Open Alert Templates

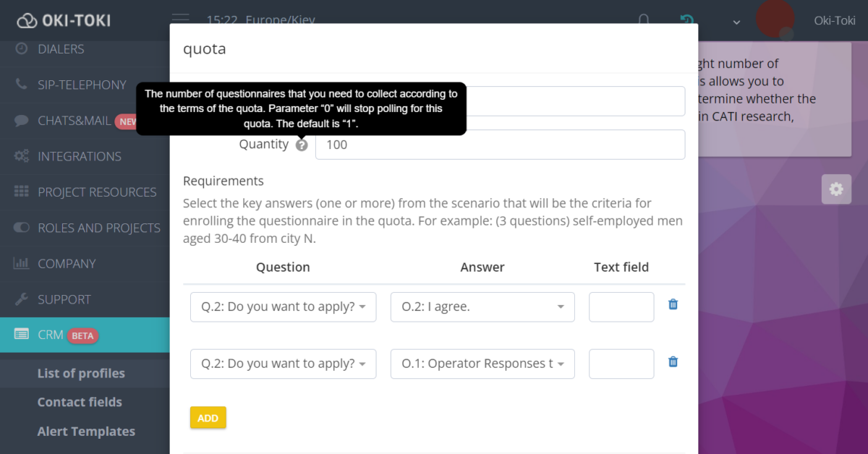coord(85,431)
